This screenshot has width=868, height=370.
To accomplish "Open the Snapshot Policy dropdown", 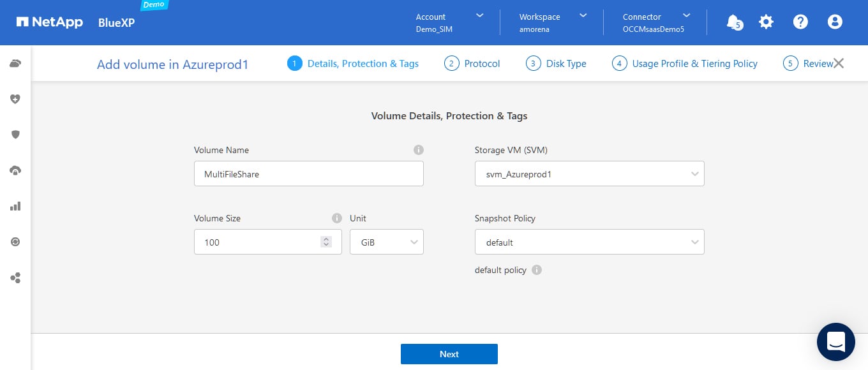I will click(x=589, y=242).
